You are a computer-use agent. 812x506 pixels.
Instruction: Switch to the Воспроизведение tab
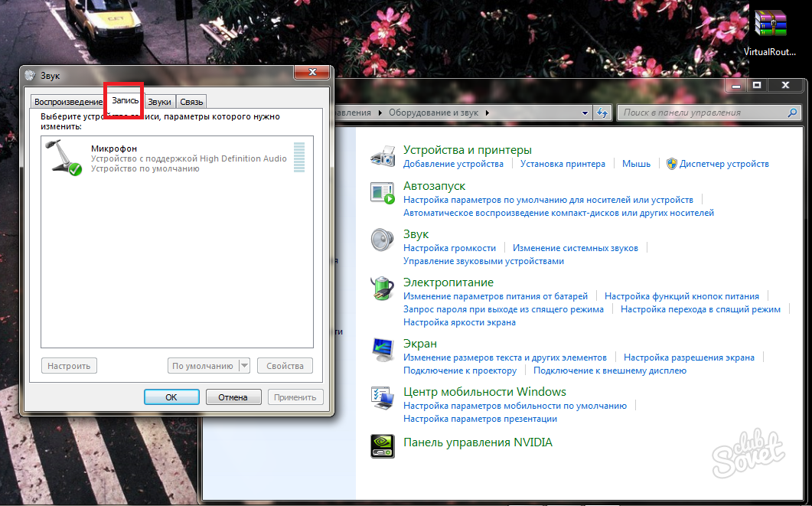pyautogui.click(x=68, y=102)
